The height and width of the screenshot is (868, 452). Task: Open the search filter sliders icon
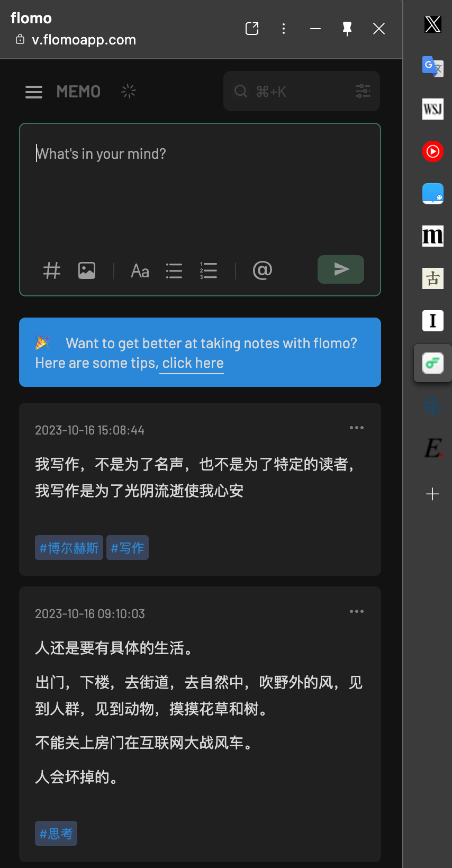pos(363,91)
